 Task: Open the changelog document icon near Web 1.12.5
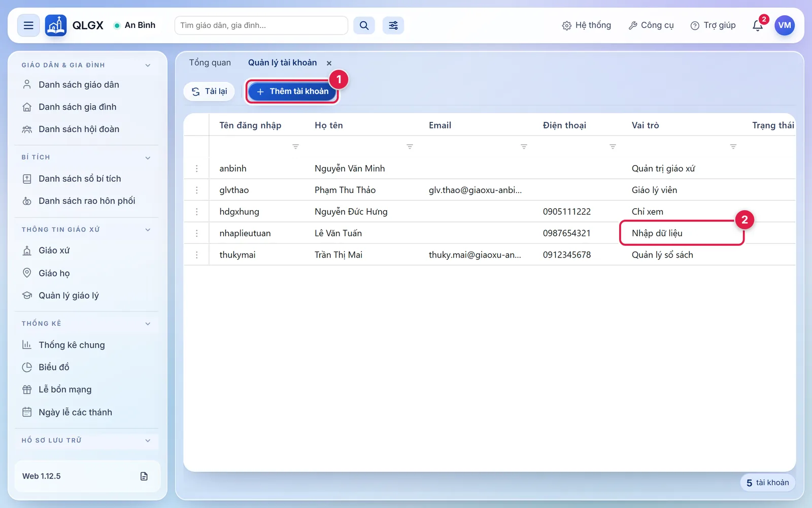coord(144,476)
